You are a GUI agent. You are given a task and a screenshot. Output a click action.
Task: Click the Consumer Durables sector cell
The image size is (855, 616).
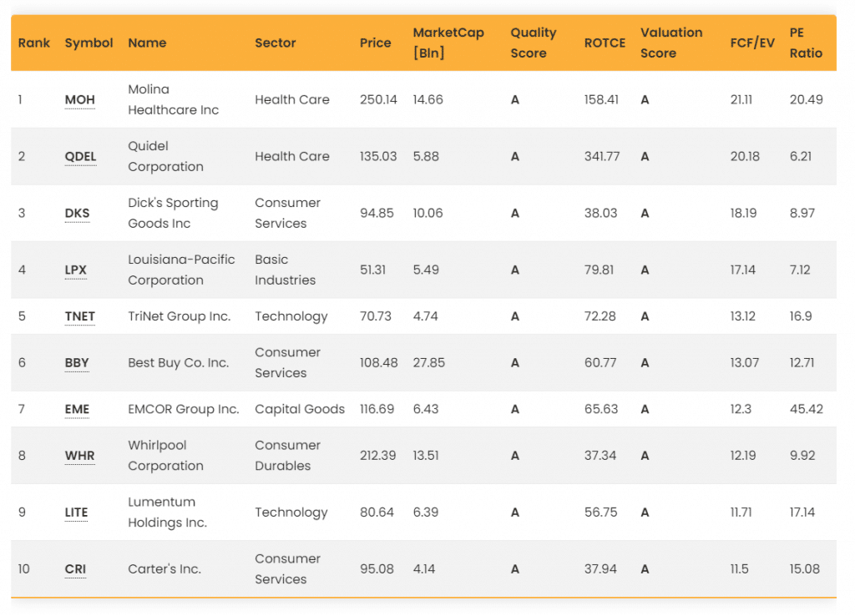coord(288,455)
